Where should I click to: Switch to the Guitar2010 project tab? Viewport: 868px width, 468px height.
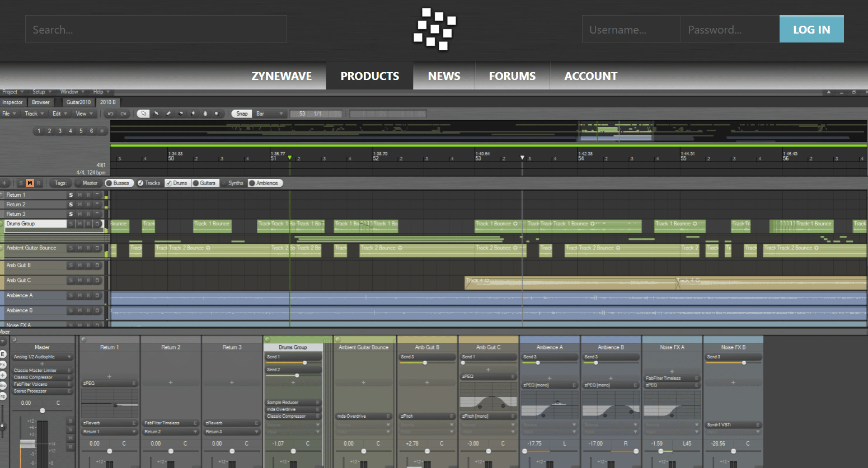click(x=78, y=102)
